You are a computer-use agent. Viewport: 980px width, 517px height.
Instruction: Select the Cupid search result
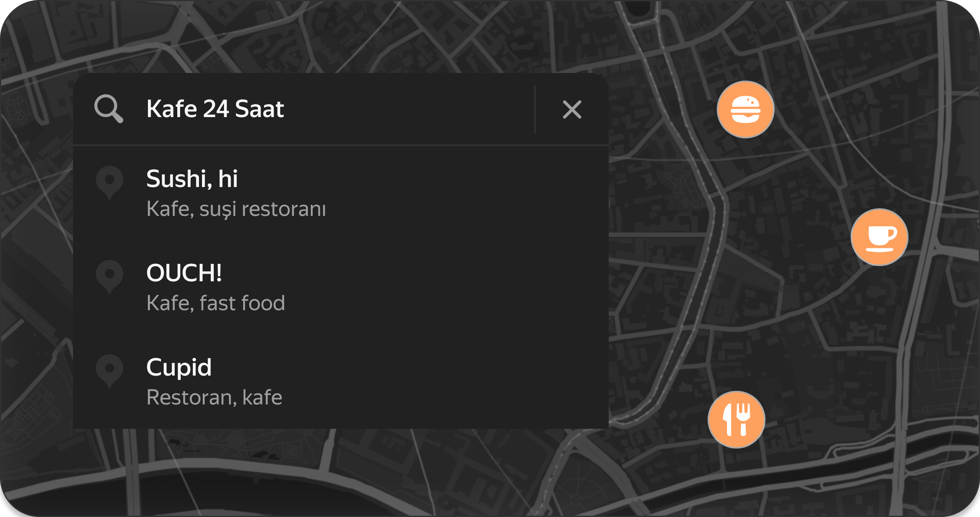click(179, 367)
